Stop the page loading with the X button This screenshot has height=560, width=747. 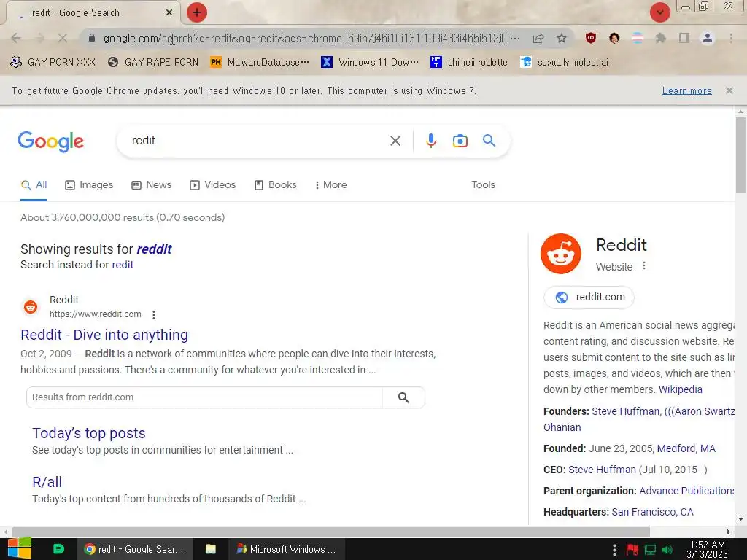(63, 38)
